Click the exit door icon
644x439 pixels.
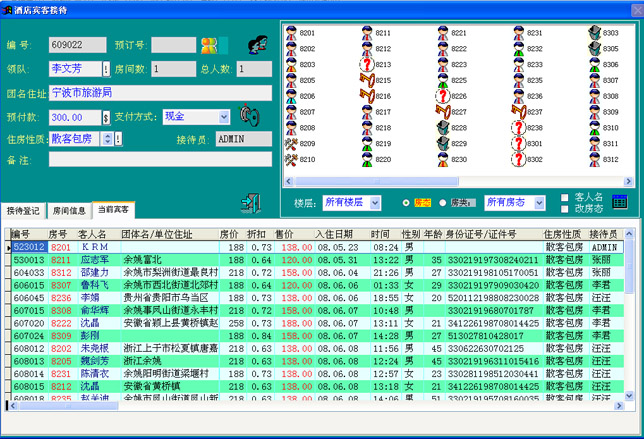[x=251, y=203]
